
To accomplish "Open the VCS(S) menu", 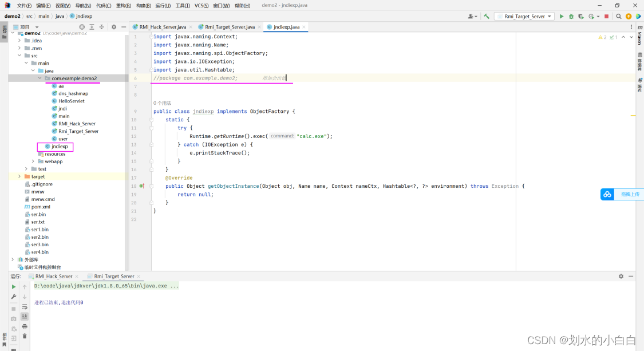I will click(x=202, y=5).
